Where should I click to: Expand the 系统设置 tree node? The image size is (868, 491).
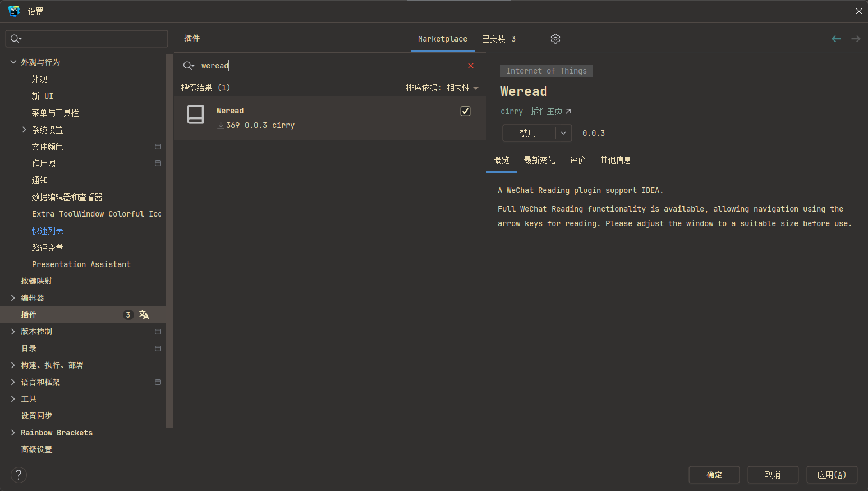tap(24, 130)
